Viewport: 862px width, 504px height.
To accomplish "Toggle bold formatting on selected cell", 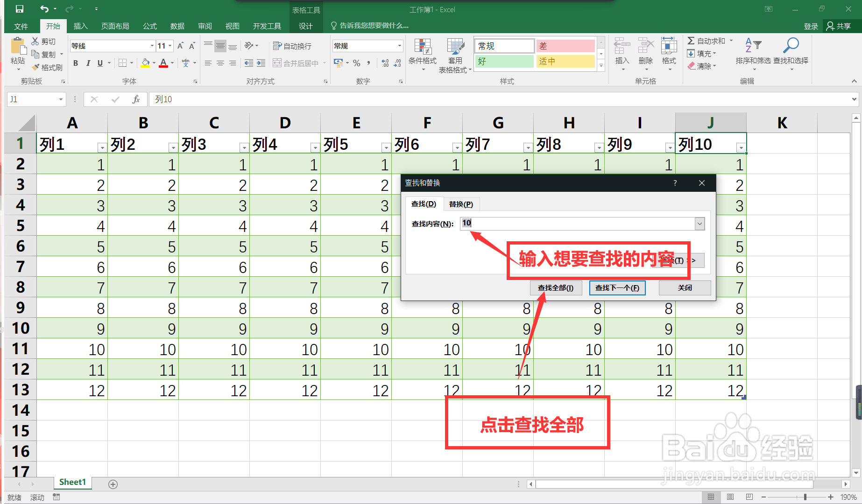I will 75,63.
